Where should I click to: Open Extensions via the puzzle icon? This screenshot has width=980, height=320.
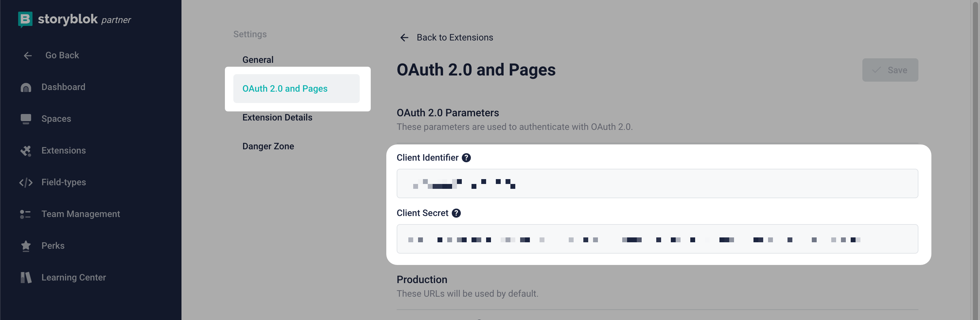[x=26, y=151]
